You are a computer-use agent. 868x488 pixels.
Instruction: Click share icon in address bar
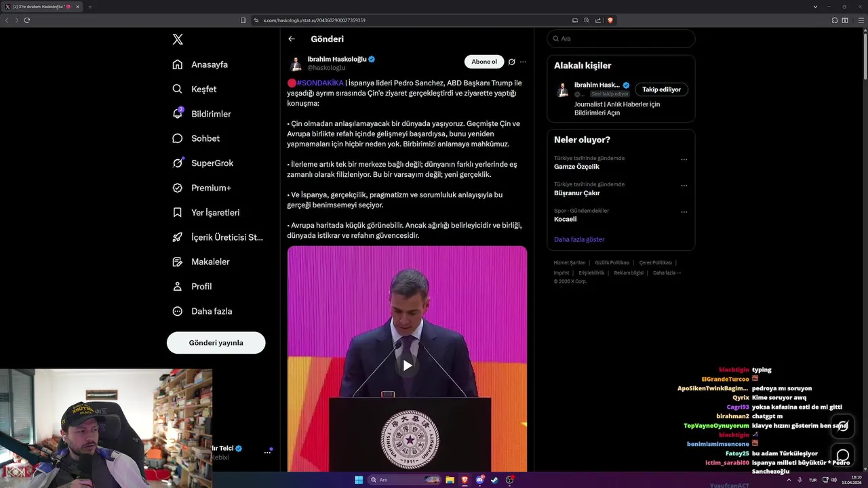coord(598,20)
